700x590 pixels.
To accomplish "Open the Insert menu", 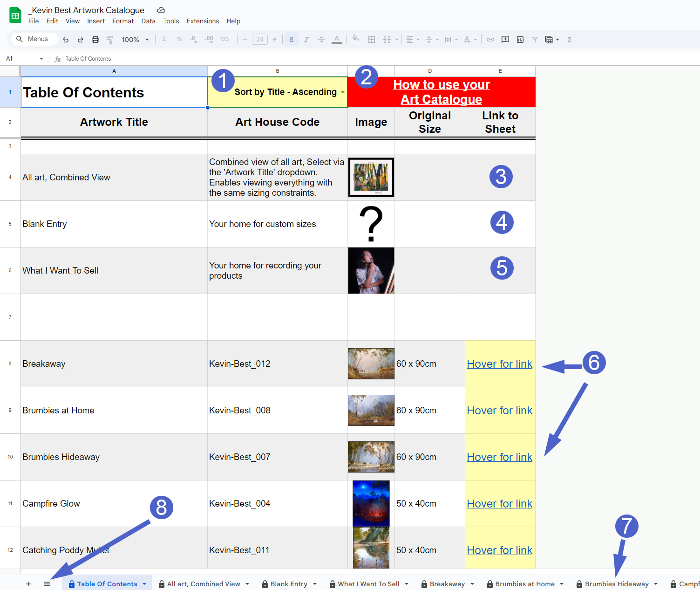I will click(x=96, y=21).
